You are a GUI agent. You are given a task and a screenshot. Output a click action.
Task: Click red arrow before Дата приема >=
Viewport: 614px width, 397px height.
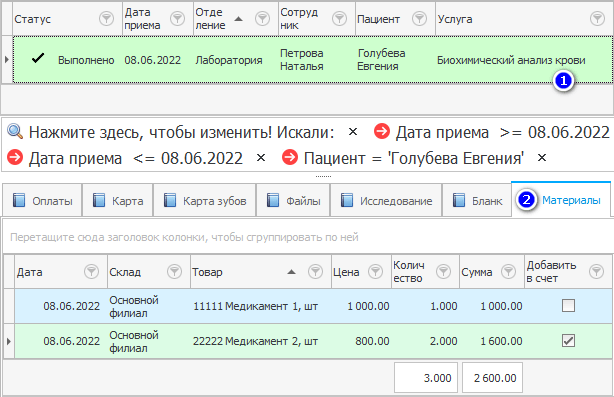[x=382, y=132]
